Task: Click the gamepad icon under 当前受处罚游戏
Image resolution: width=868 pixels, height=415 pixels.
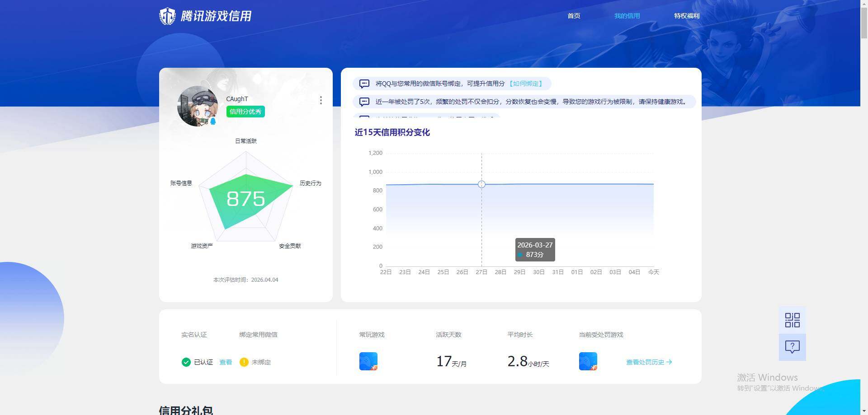Action: tap(587, 361)
